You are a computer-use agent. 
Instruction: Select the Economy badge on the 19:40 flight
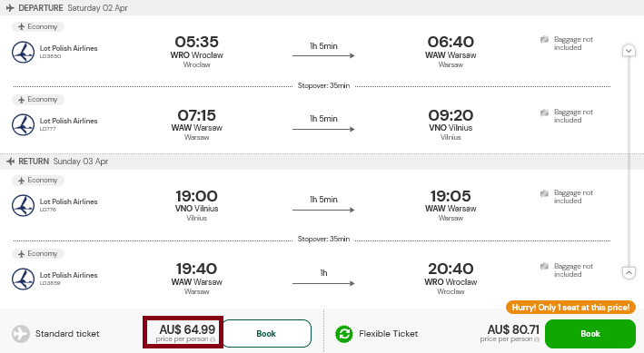38,254
